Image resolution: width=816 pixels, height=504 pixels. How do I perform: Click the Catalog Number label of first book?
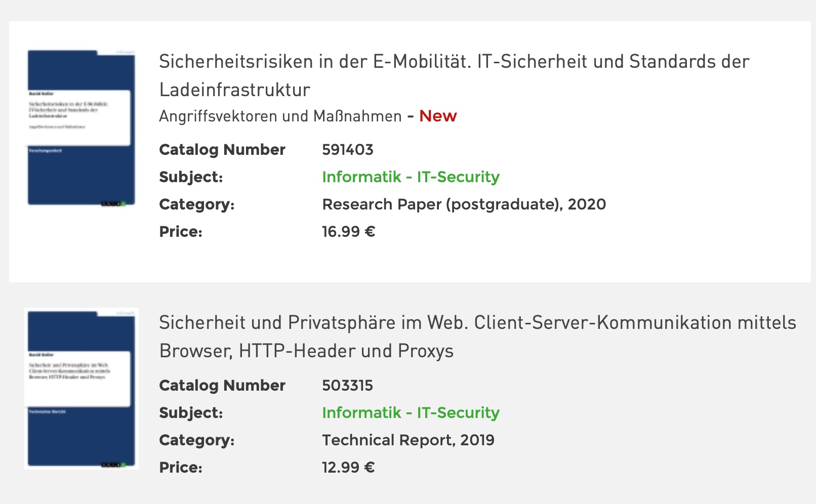[x=222, y=150]
